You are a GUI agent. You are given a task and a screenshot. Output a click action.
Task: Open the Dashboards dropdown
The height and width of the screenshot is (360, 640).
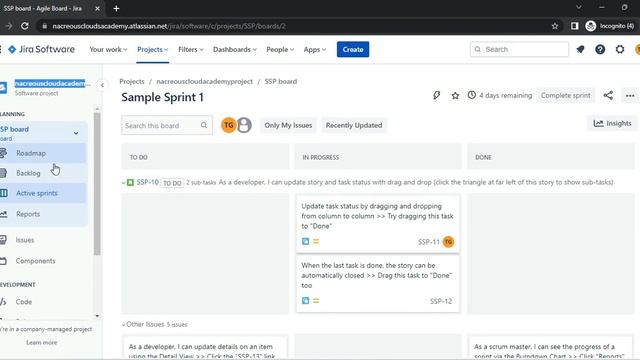tap(235, 49)
